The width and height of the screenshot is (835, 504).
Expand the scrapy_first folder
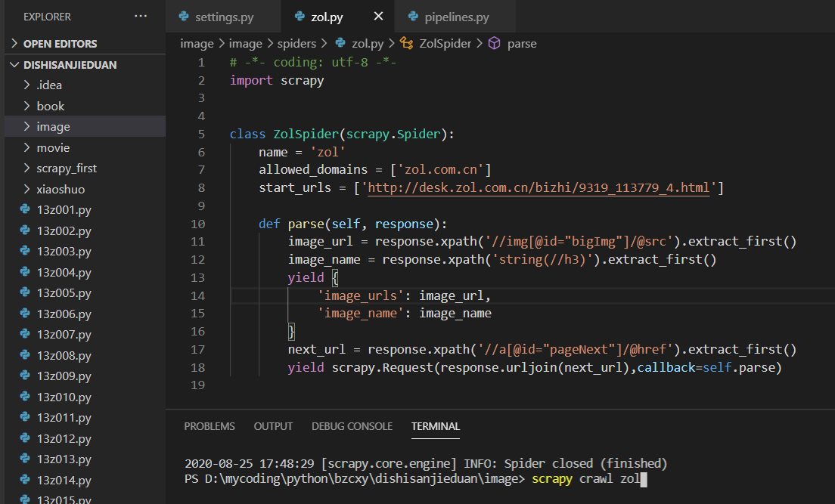pos(85,169)
